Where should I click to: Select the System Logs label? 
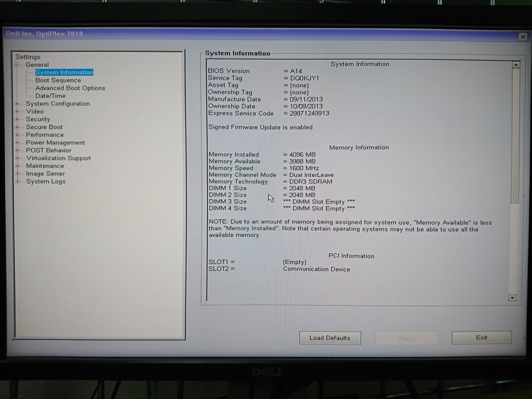point(46,181)
